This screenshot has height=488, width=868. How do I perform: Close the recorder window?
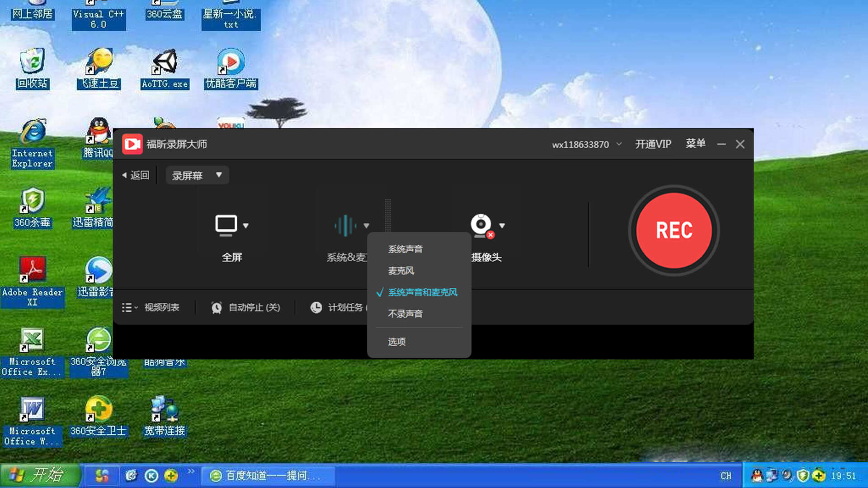[740, 144]
